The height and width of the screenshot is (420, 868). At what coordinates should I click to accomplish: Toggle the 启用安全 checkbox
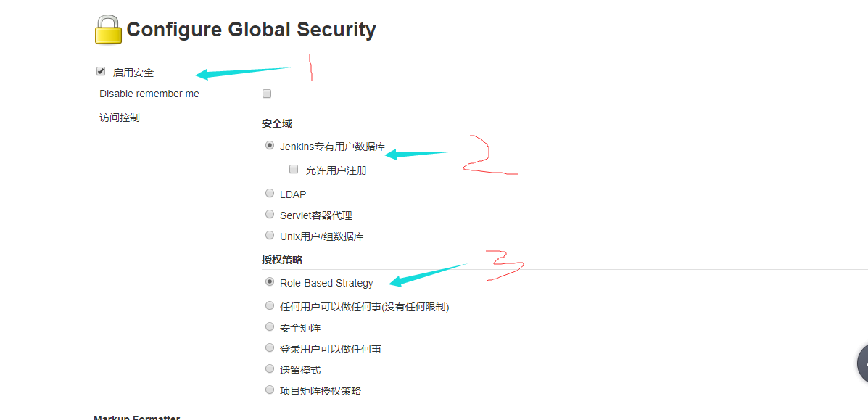click(x=101, y=72)
